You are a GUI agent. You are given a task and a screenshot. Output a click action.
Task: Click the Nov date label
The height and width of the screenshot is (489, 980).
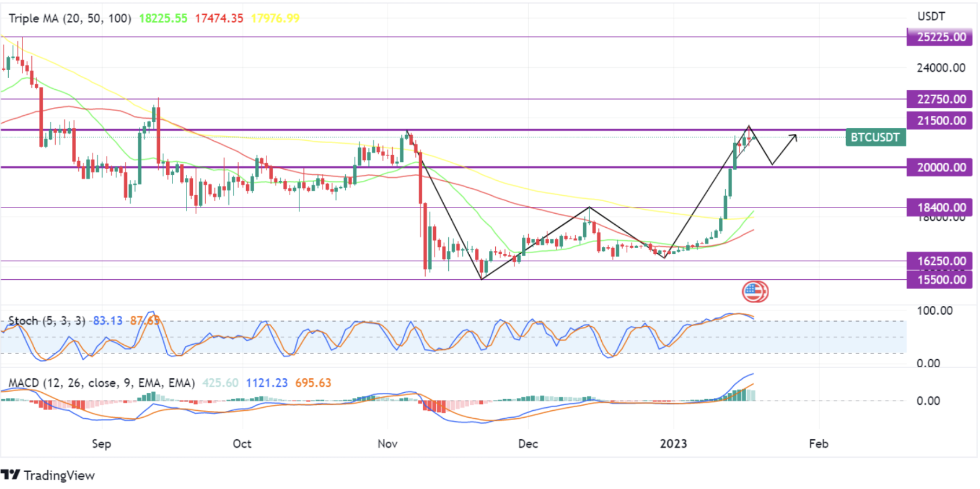(387, 444)
